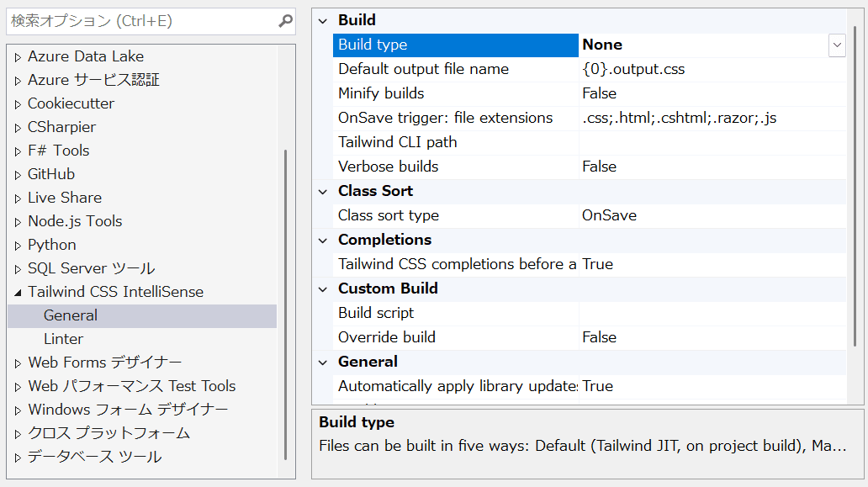
Task: Click the Tailwind CLI path field
Action: point(712,142)
